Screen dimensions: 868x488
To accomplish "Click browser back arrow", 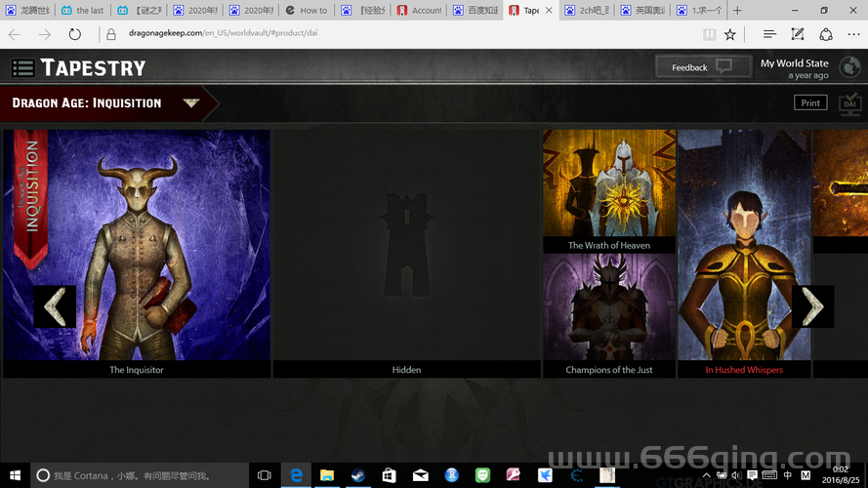I will click(15, 35).
